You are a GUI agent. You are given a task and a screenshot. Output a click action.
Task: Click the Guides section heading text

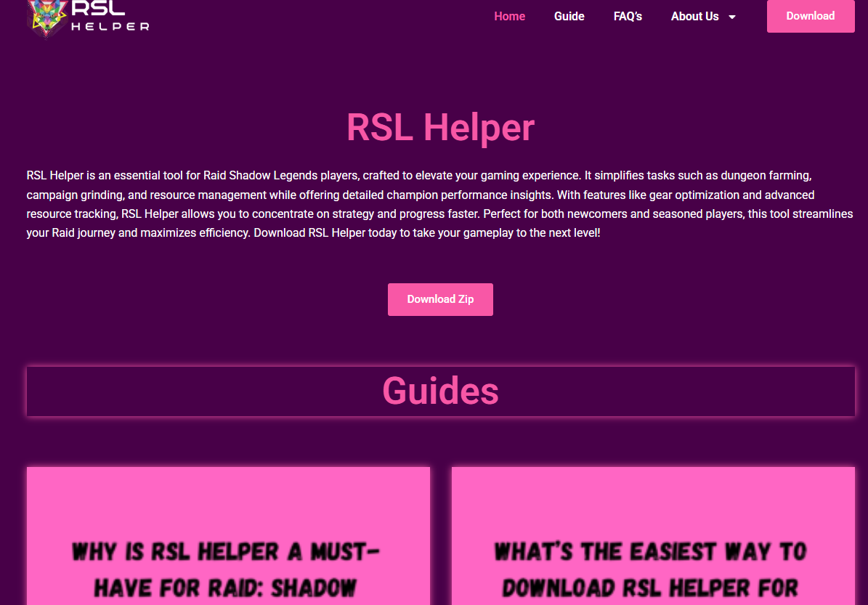click(x=440, y=391)
